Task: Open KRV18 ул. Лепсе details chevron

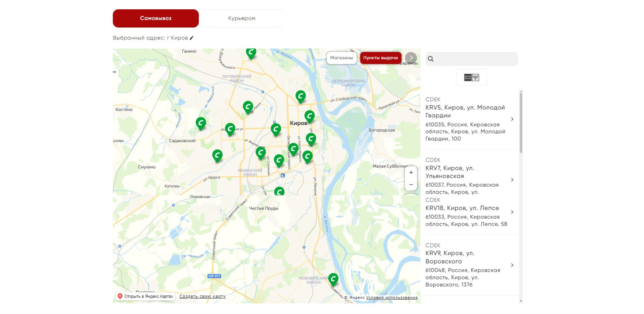Action: [x=512, y=212]
